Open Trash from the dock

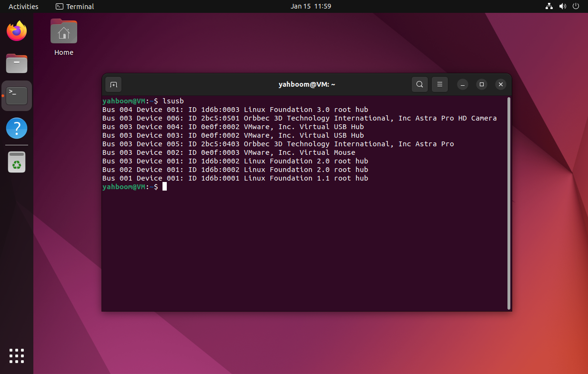tap(17, 162)
